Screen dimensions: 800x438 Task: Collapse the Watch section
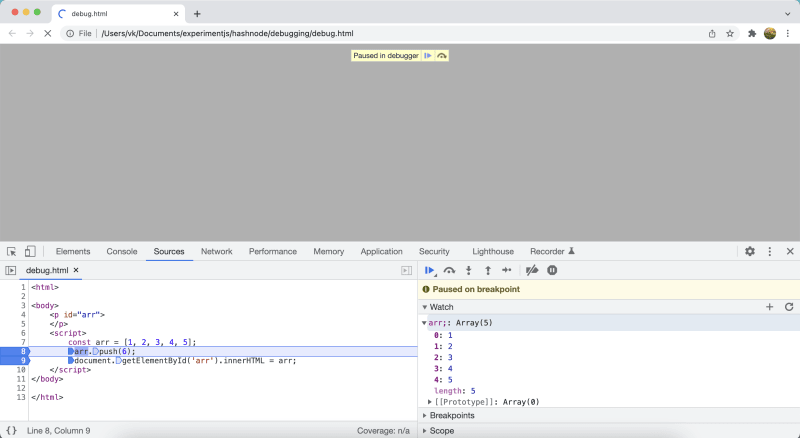pos(424,307)
